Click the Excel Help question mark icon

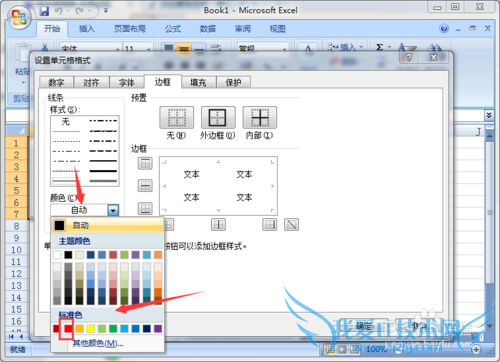point(444,29)
